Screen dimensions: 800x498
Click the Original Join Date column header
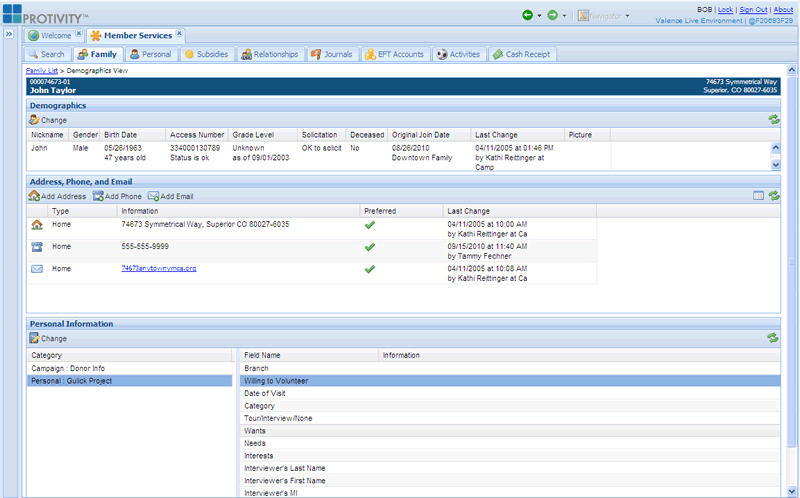(x=429, y=135)
